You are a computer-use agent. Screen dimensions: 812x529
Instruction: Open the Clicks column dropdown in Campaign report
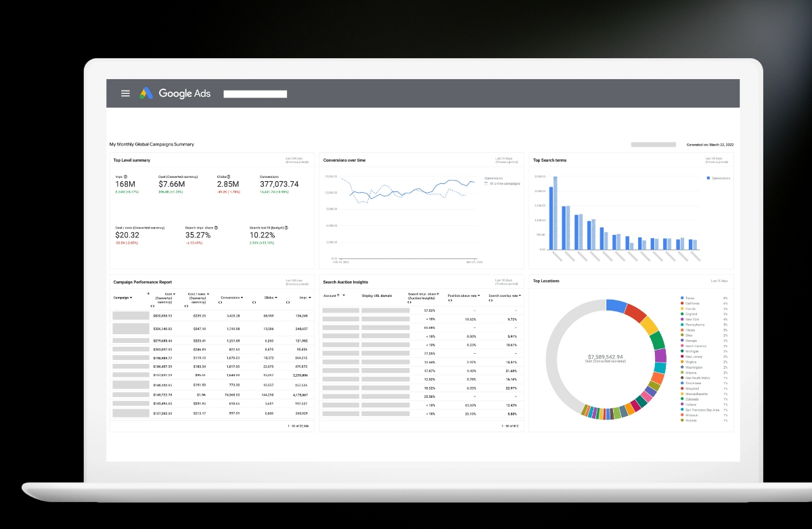tap(277, 297)
